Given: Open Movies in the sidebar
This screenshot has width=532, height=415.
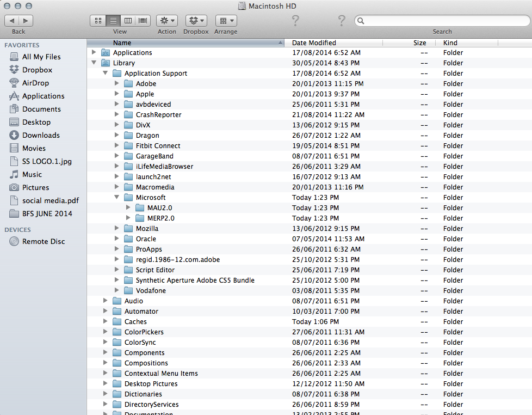Looking at the screenshot, I should (34, 148).
